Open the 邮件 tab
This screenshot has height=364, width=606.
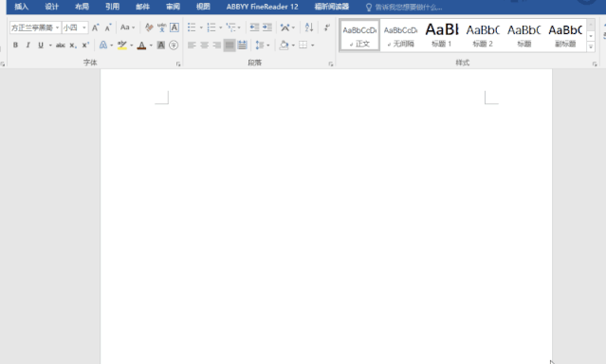point(142,7)
